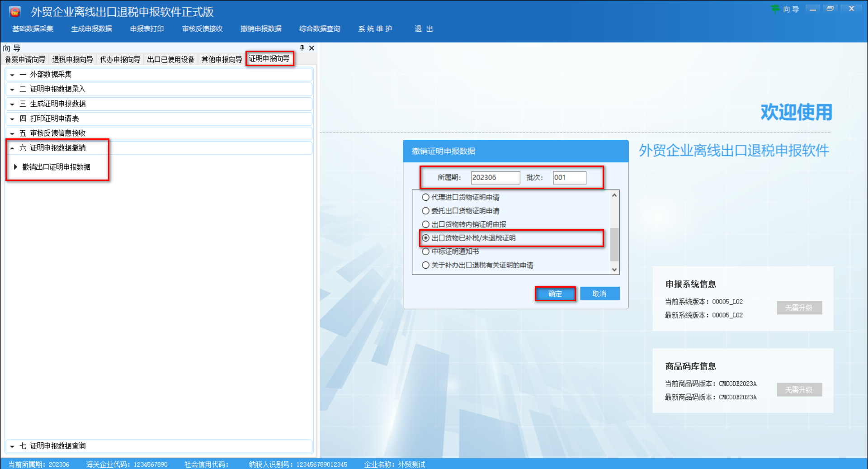Click the scrollbar down arrow in the dialog list
This screenshot has width=868, height=469.
pos(614,270)
